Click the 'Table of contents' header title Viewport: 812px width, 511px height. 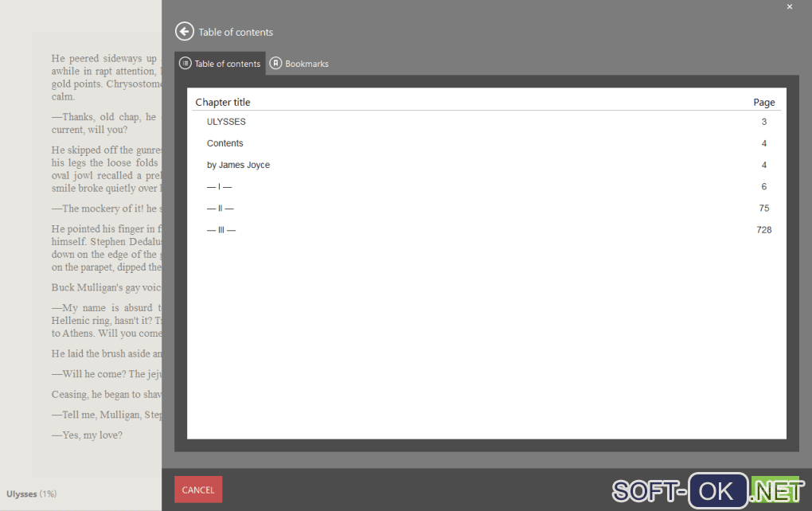[236, 32]
